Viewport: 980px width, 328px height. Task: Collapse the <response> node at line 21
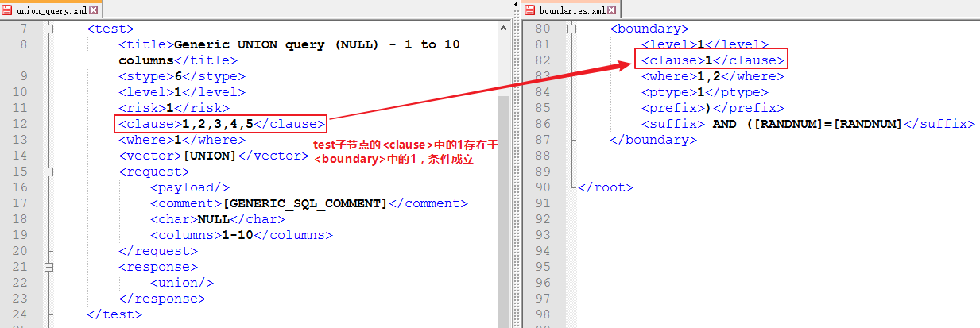pos(49,267)
